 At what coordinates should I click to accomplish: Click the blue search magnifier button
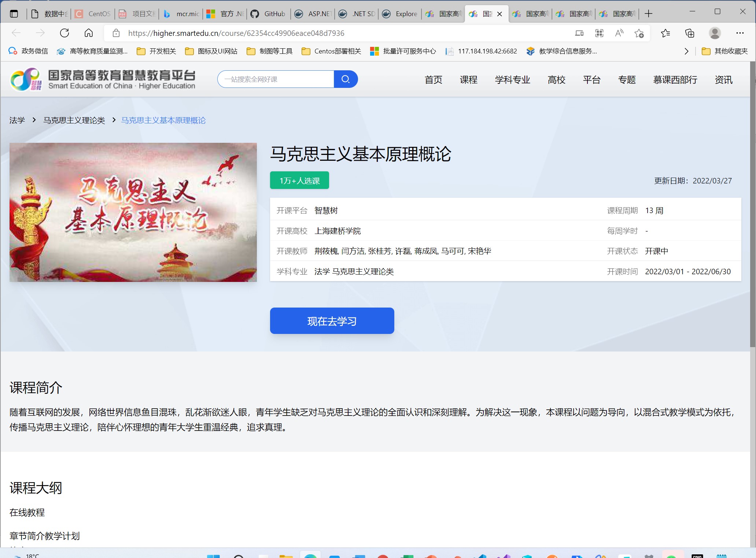point(345,79)
